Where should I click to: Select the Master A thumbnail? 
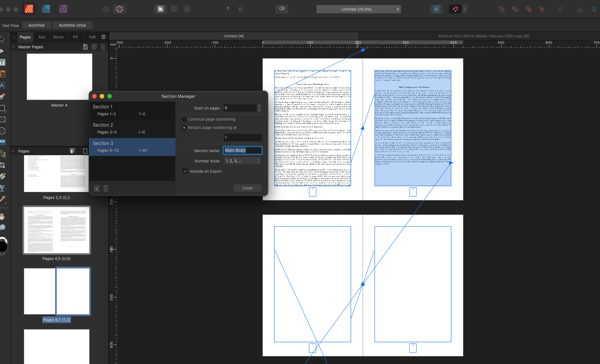coord(59,76)
